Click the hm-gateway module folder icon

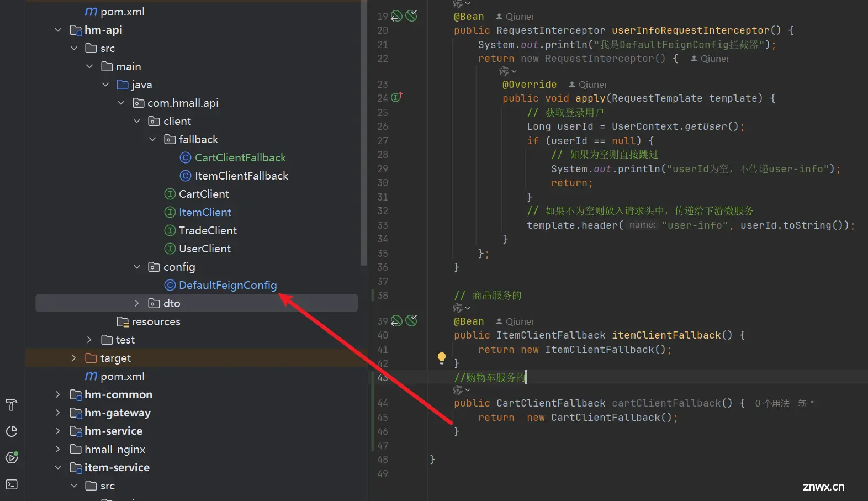[76, 413]
